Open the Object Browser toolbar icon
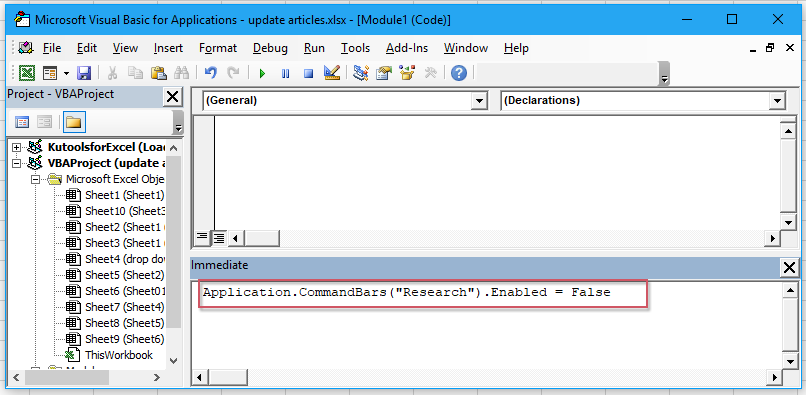The image size is (806, 395). [407, 73]
